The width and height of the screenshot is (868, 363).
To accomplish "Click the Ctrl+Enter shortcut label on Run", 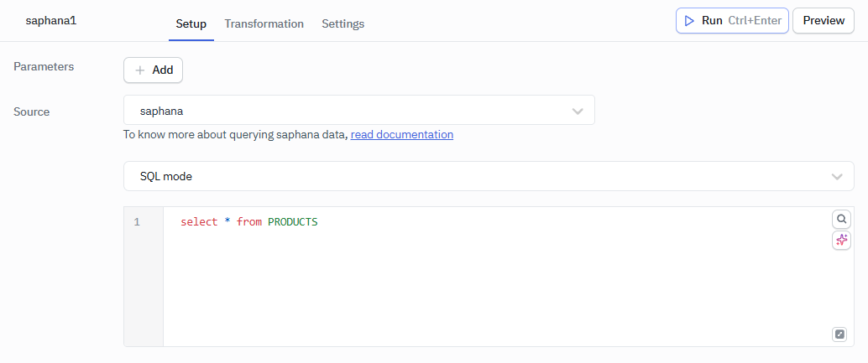I will pos(755,21).
